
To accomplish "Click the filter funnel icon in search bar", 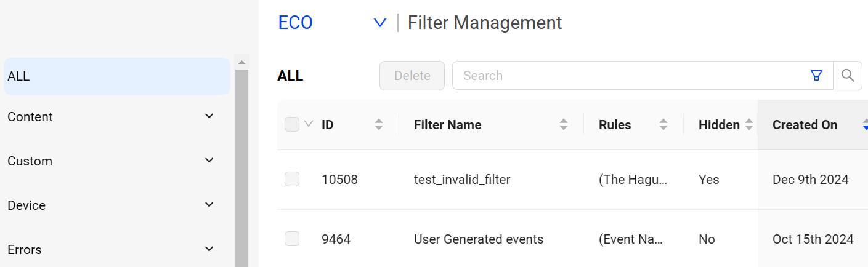I will (x=816, y=76).
